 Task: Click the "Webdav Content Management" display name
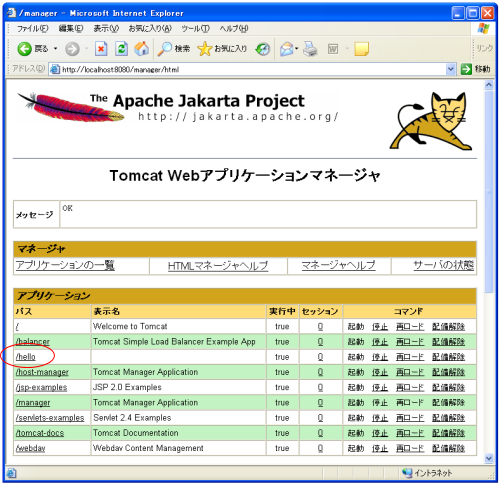(x=148, y=448)
